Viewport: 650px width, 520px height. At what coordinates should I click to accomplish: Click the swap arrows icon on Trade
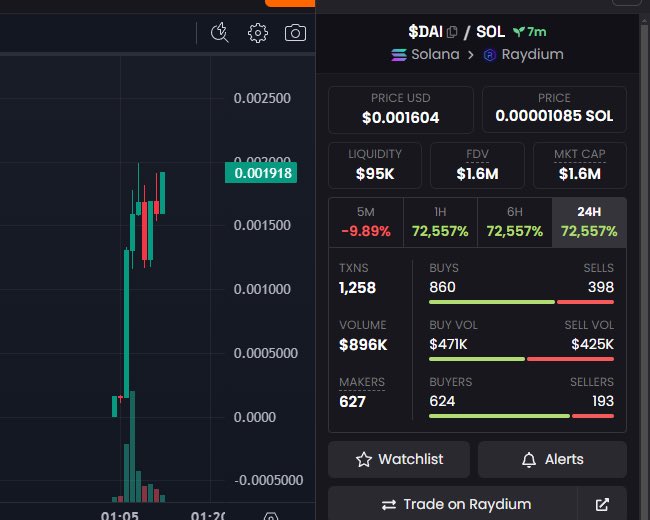(x=389, y=505)
